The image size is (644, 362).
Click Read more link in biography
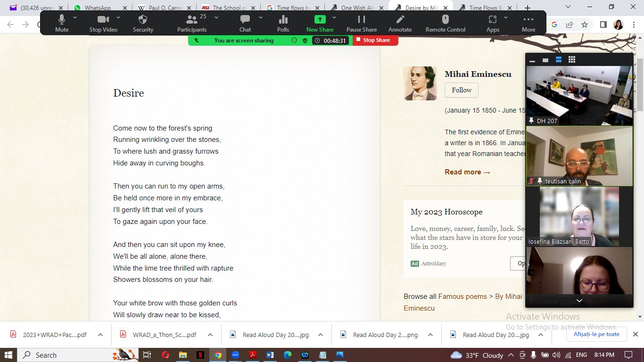click(x=468, y=172)
